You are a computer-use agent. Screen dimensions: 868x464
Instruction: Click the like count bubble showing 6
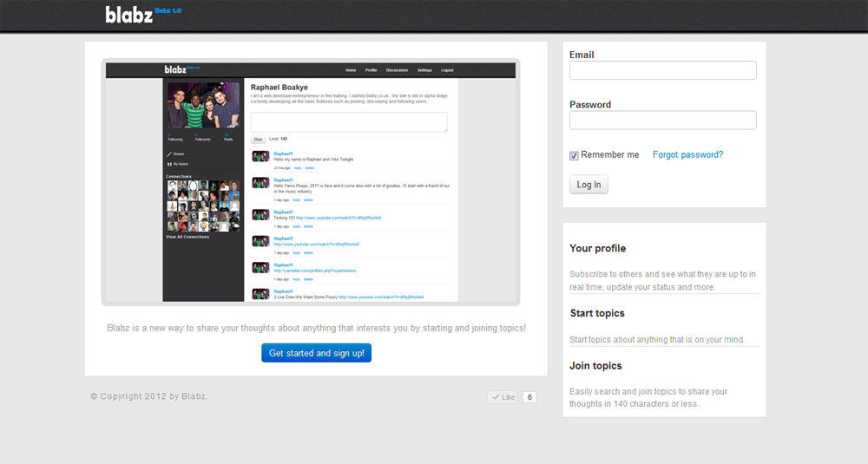click(529, 397)
